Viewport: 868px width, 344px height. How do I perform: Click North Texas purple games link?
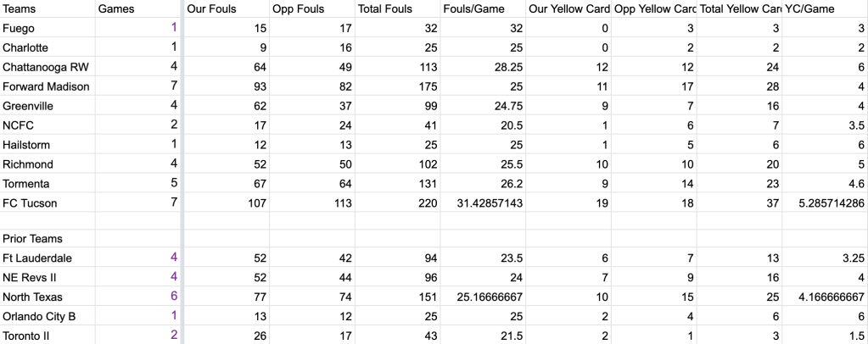174,297
